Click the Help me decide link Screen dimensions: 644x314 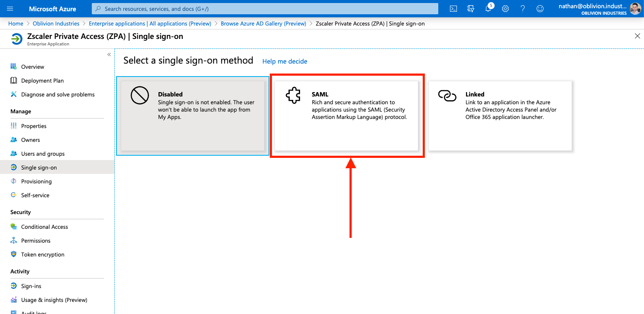tap(285, 61)
